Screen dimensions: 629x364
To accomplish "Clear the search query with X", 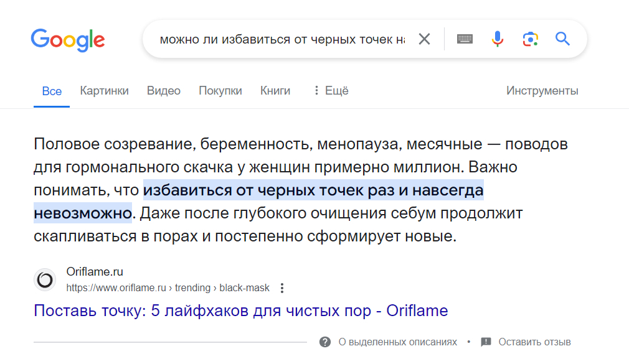I will [424, 39].
